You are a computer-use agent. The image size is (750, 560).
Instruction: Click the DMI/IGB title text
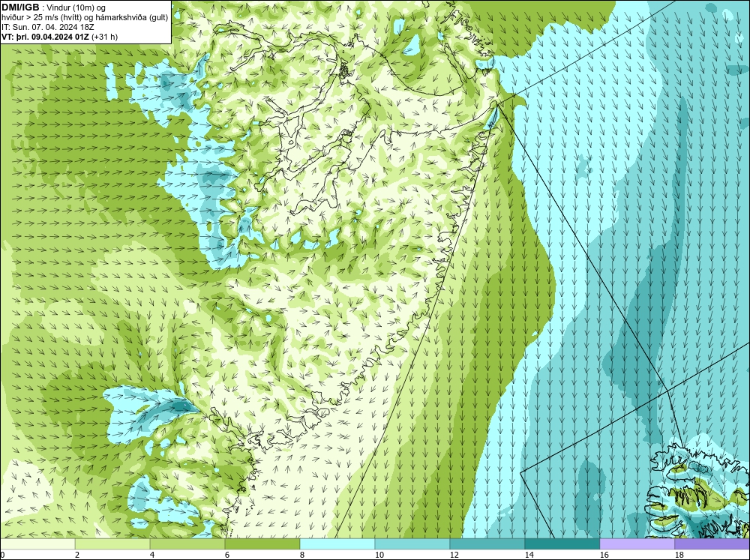point(20,7)
